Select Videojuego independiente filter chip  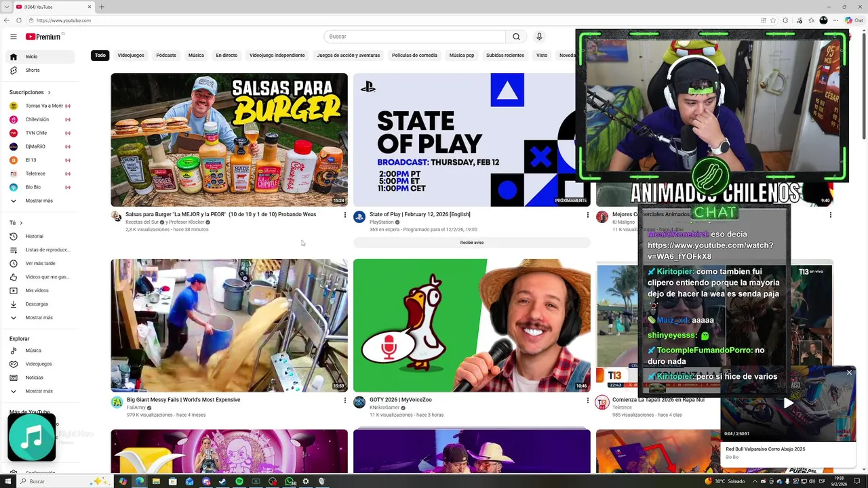(x=277, y=56)
